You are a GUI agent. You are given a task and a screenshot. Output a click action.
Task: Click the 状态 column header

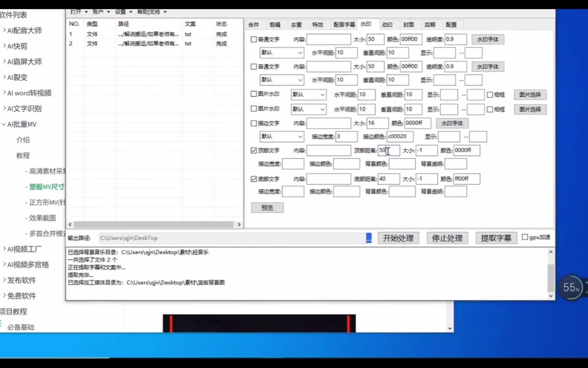228,24
